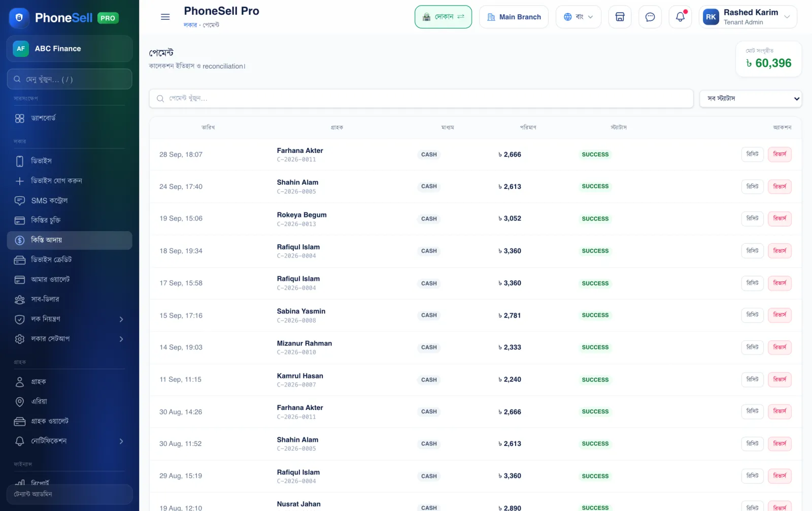Expand the লক নিয়ন্ত্রণ submenu chevron
Viewport: 812px width, 511px height.
(121, 320)
